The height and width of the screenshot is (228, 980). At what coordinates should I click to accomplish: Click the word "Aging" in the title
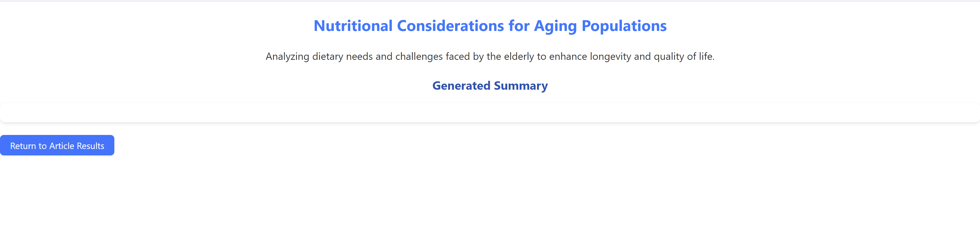click(555, 26)
